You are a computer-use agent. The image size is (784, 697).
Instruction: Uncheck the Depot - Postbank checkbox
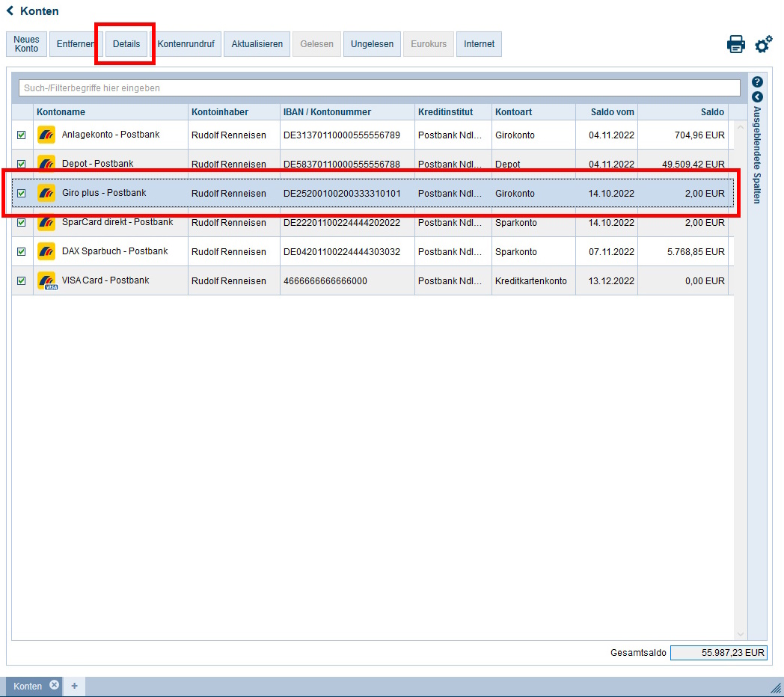point(21,164)
